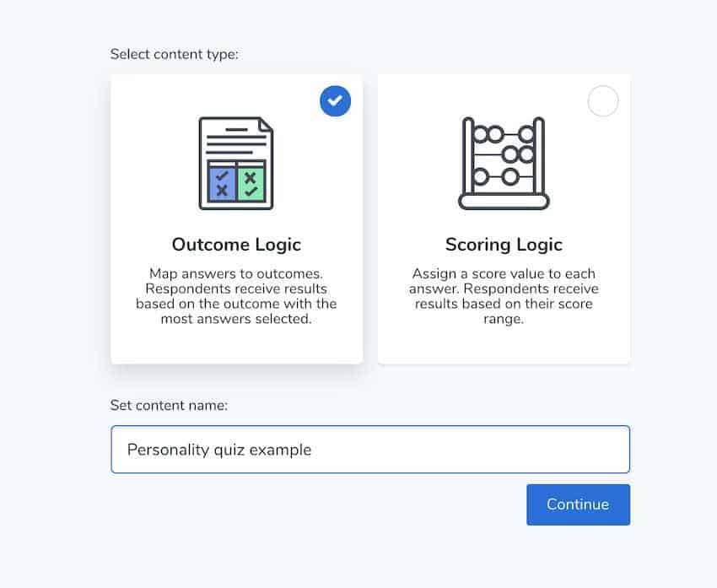
Task: Choose the Outcome Logic heading
Action: (x=236, y=245)
